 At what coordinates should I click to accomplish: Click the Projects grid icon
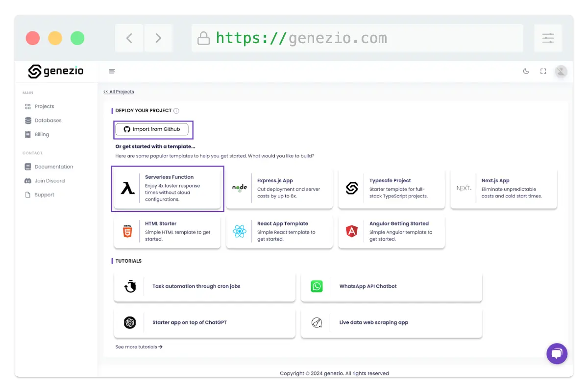[28, 106]
